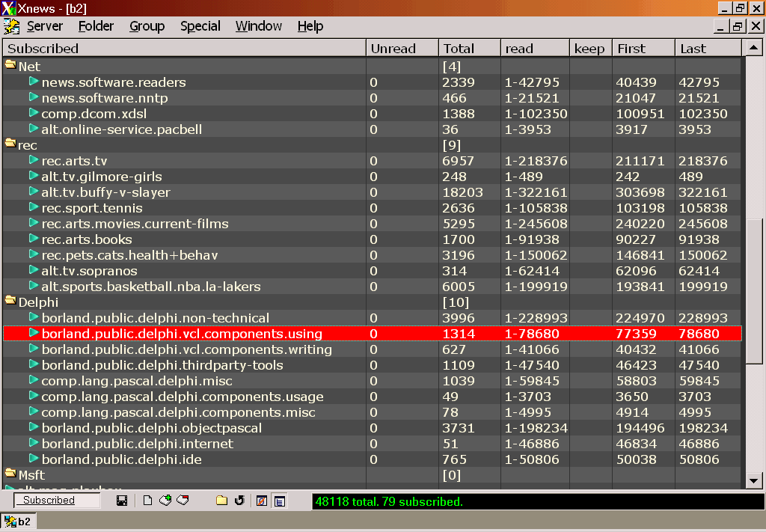Click the group arrow icon beside rec.arts.tv

point(34,159)
